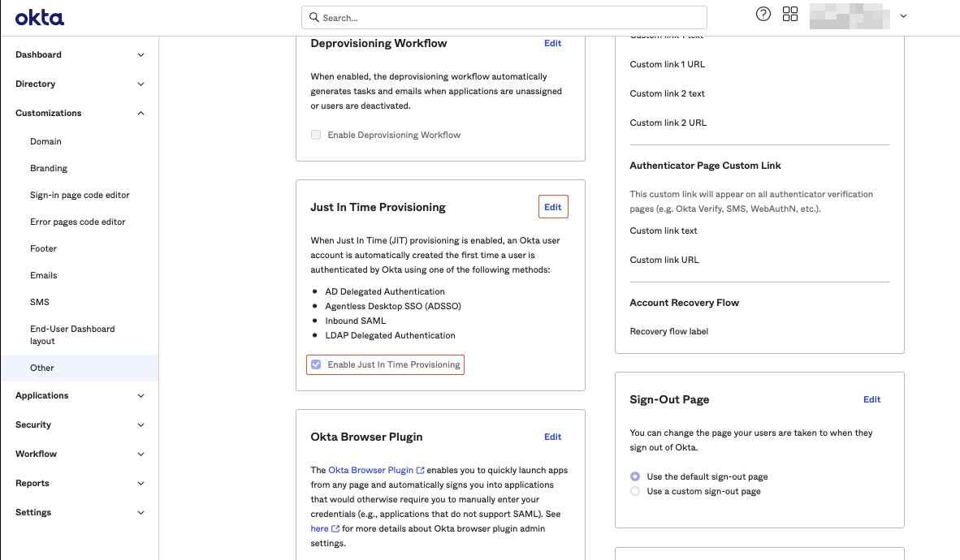This screenshot has width=960, height=560.
Task: Click external link icon next to 'here'
Action: coord(335,528)
